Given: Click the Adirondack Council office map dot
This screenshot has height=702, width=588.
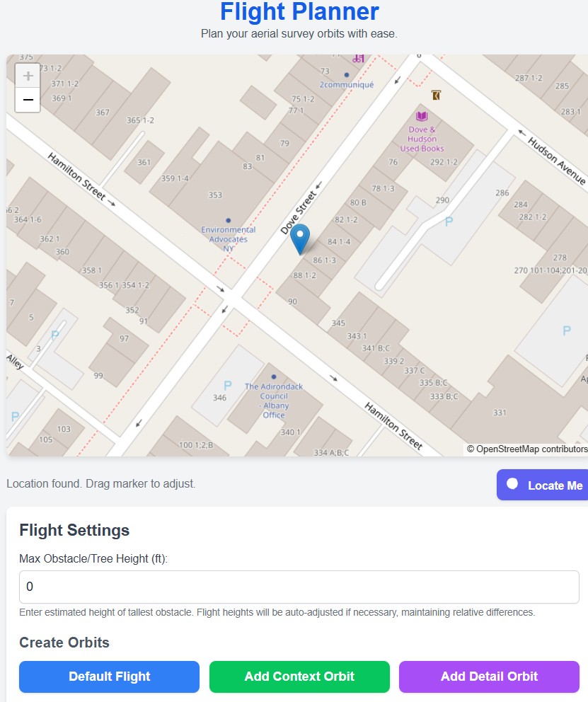Looking at the screenshot, I should 274,376.
